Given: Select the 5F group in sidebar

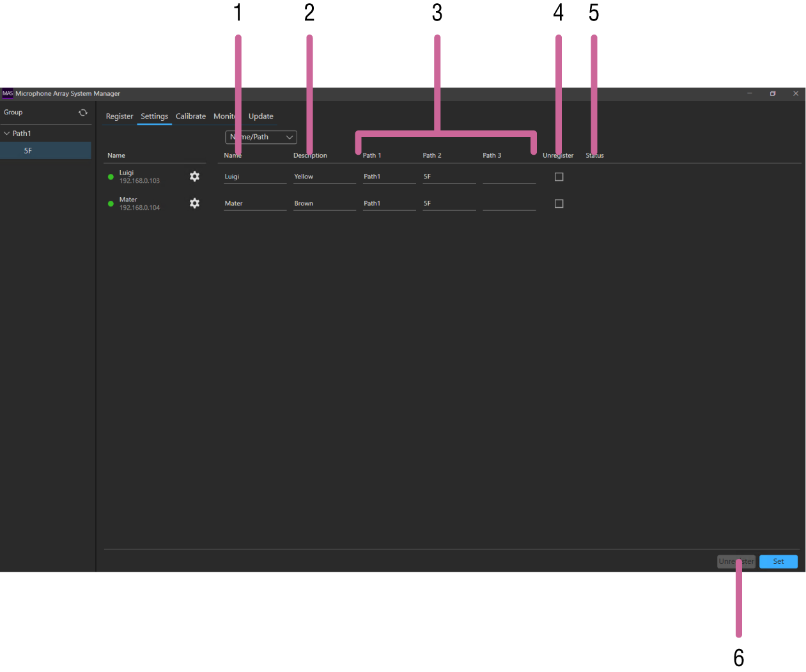Looking at the screenshot, I should [x=28, y=151].
